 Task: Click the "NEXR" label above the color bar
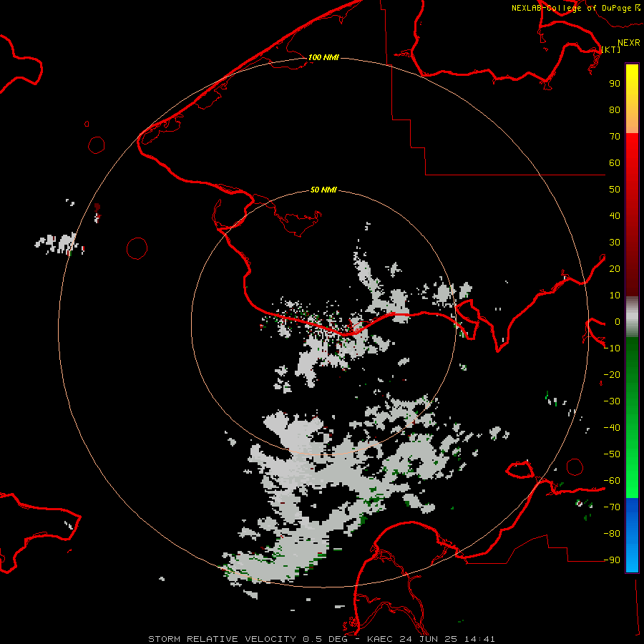pos(629,43)
